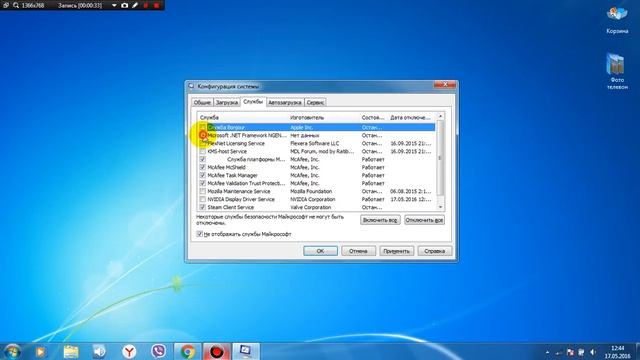
Task: Select the Mozilla Foundation cell
Action: (x=311, y=191)
